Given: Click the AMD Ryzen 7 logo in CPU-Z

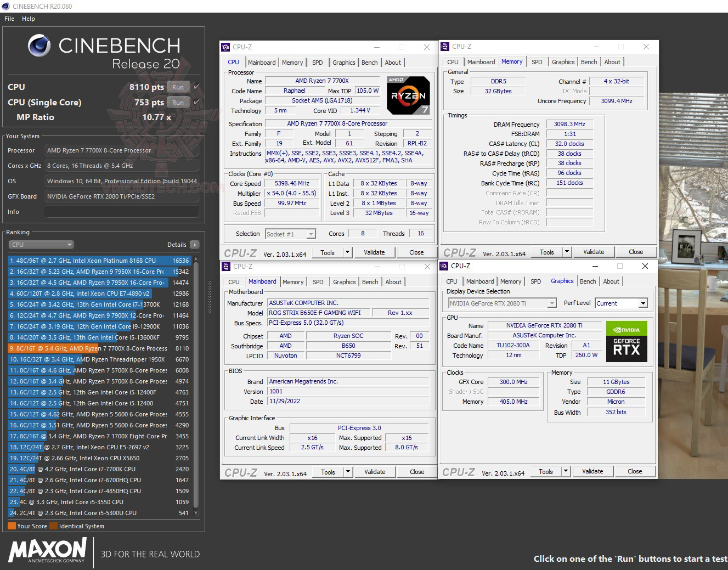Looking at the screenshot, I should [408, 95].
